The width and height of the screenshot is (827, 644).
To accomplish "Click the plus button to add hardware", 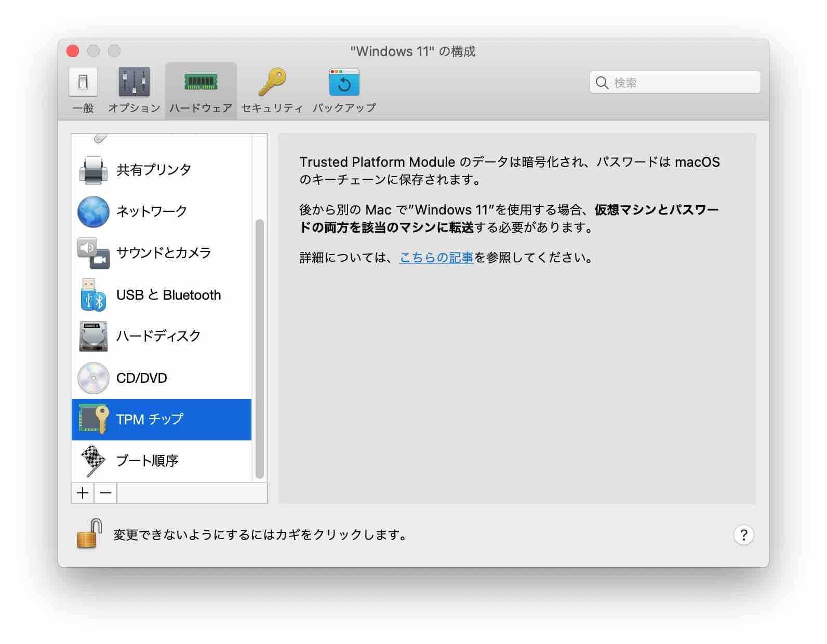I will [83, 493].
